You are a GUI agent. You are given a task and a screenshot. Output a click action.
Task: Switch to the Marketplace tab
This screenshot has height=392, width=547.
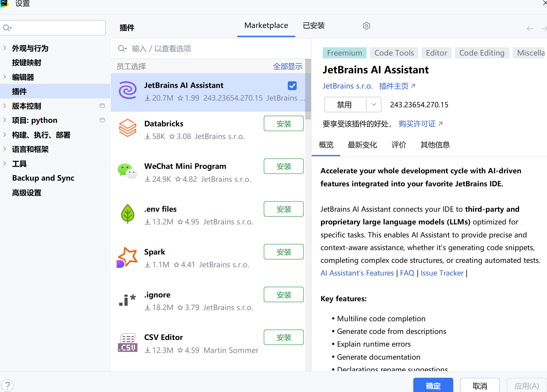266,25
